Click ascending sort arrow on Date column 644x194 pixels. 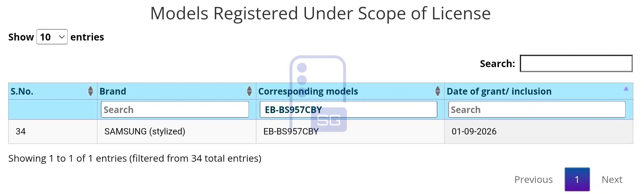(x=626, y=89)
